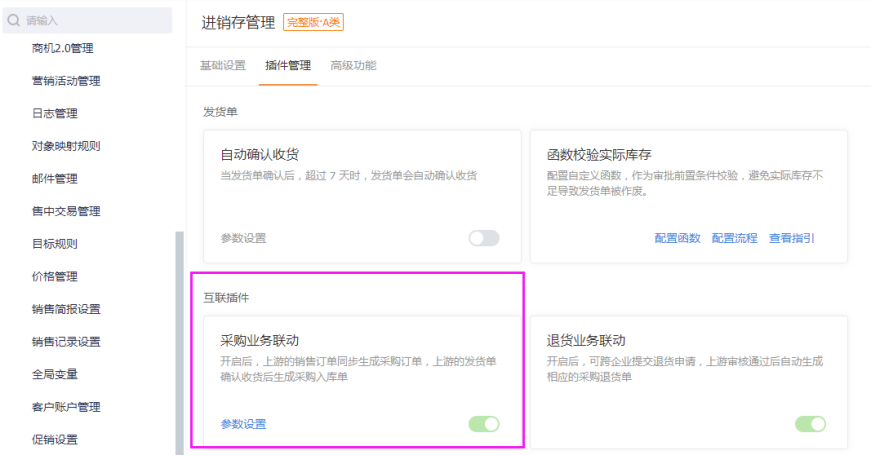This screenshot has width=871, height=456.
Task: Open the 配置函数 link
Action: click(677, 238)
